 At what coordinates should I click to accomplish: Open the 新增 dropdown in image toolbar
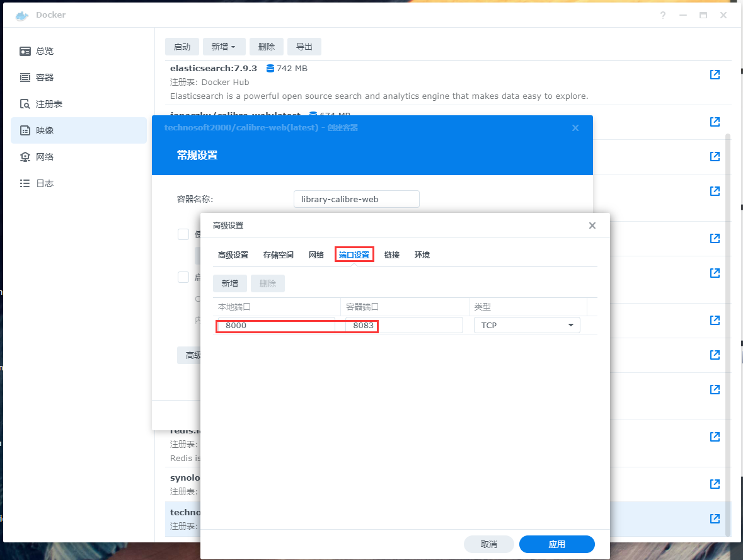[x=224, y=47]
